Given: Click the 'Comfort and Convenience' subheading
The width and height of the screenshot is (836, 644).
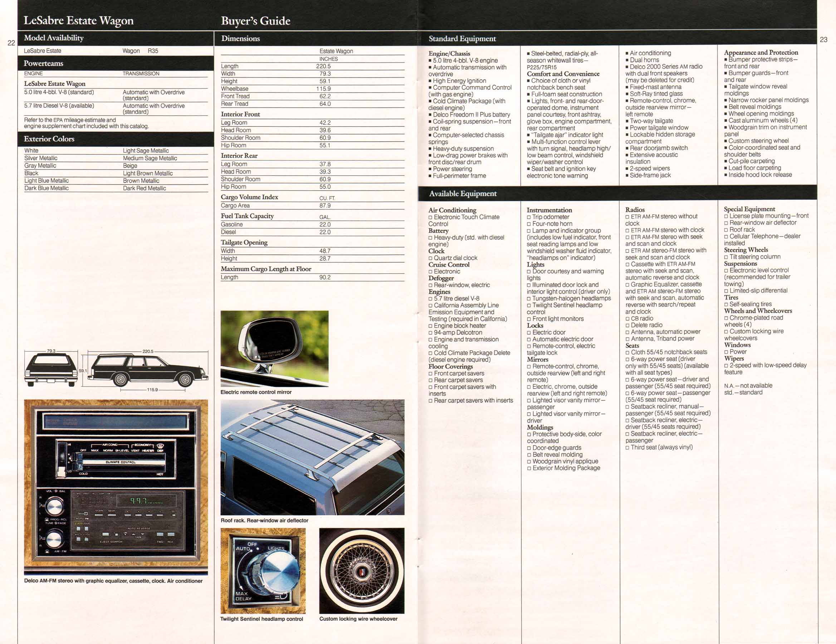Looking at the screenshot, I should click(563, 74).
